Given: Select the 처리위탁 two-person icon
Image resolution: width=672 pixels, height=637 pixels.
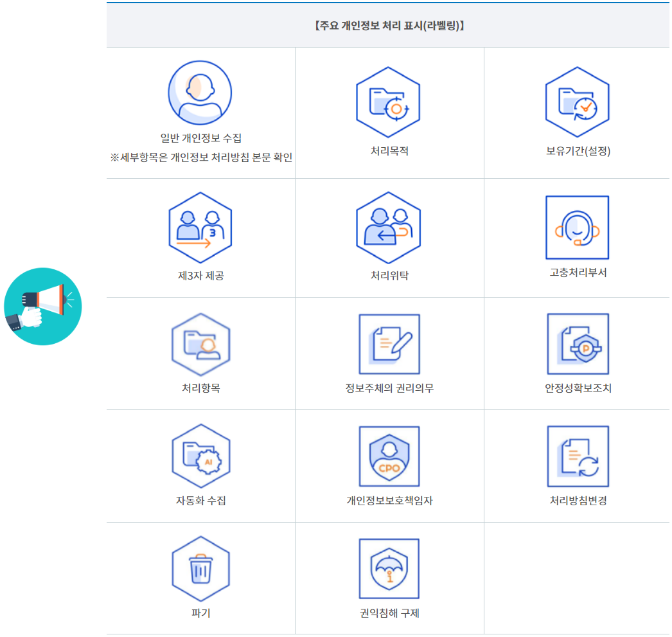Looking at the screenshot, I should (388, 228).
